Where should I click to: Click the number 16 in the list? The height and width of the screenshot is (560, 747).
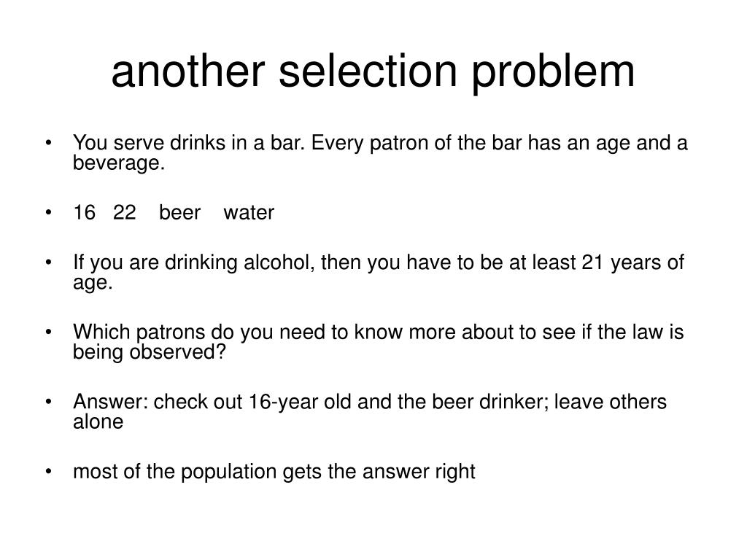pos(85,212)
